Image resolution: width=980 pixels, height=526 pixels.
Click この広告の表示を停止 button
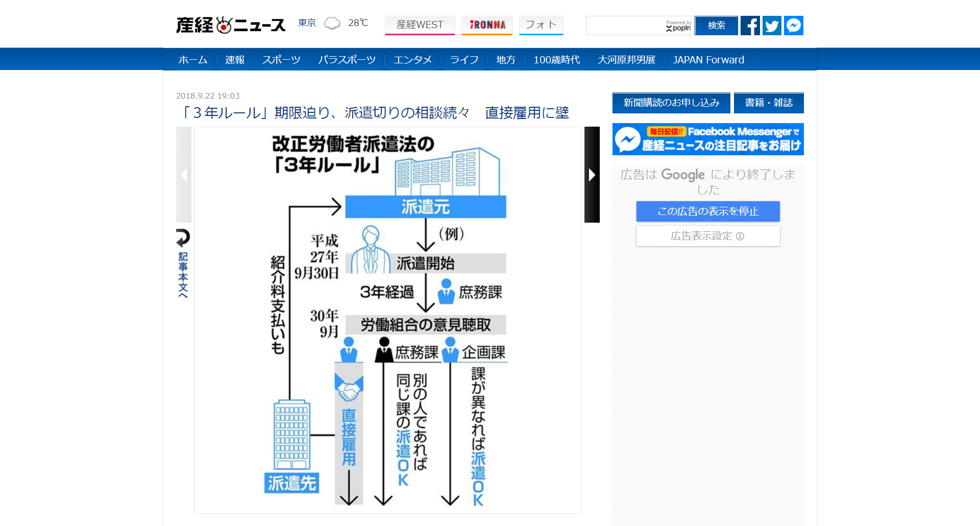pos(708,211)
